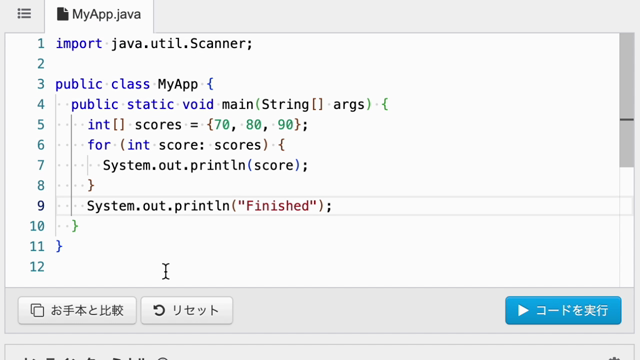Click the class name MyApp on line 3
The height and width of the screenshot is (360, 640).
(x=178, y=84)
